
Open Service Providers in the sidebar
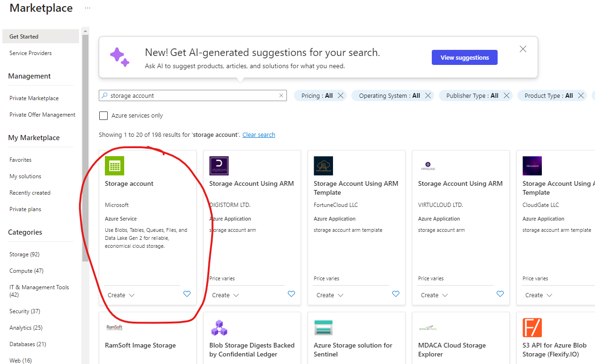[31, 53]
